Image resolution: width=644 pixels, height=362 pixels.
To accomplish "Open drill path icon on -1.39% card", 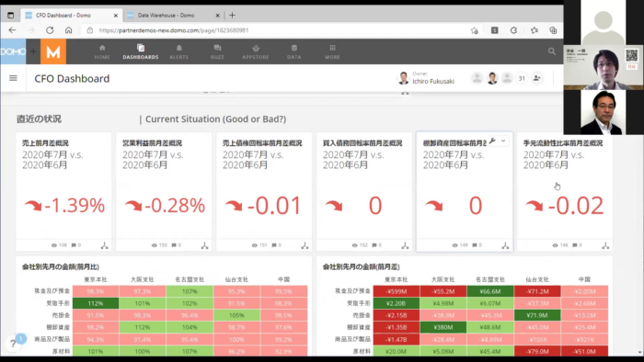I will point(104,245).
